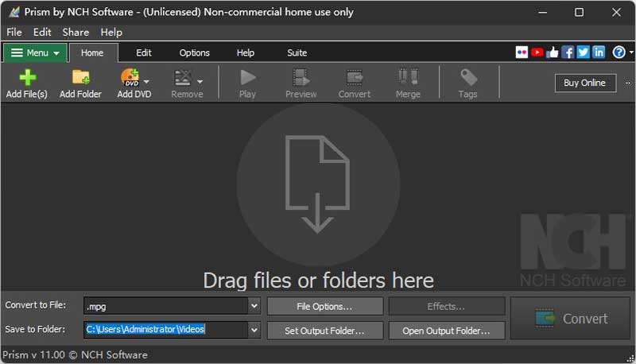Click the Play toolbar icon
636x364 pixels.
[247, 77]
